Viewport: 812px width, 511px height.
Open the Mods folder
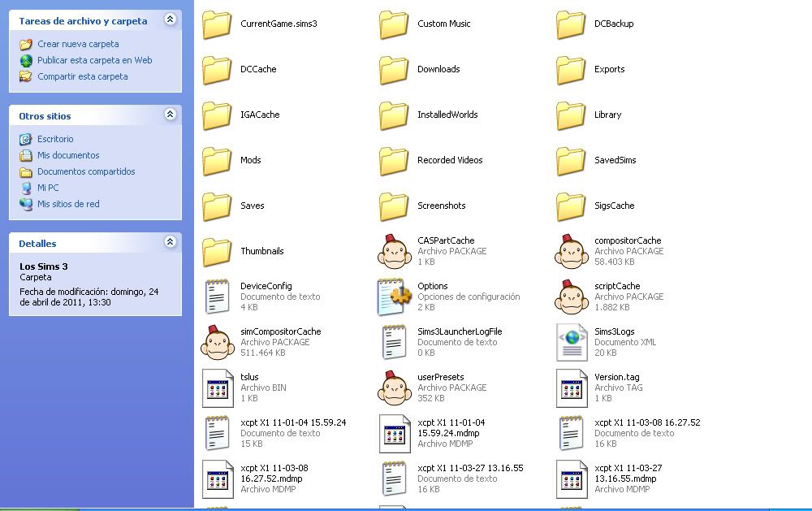pos(218,161)
